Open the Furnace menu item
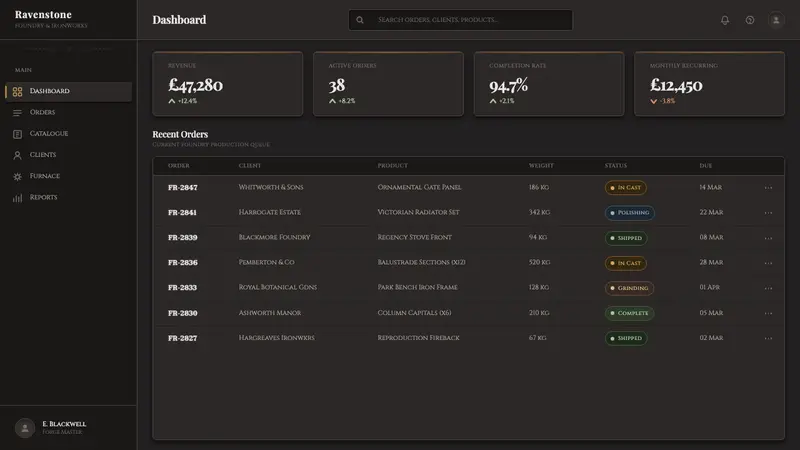Screen dimensions: 800x450 point(68,176)
